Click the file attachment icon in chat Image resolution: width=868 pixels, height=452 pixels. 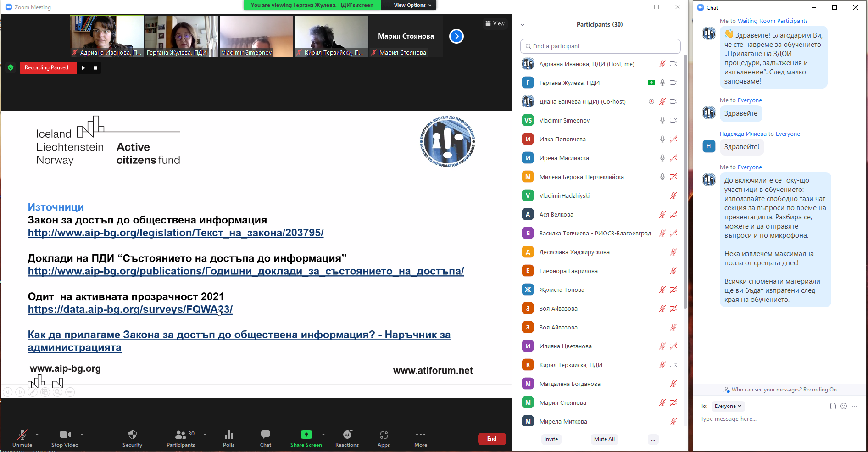[832, 406]
